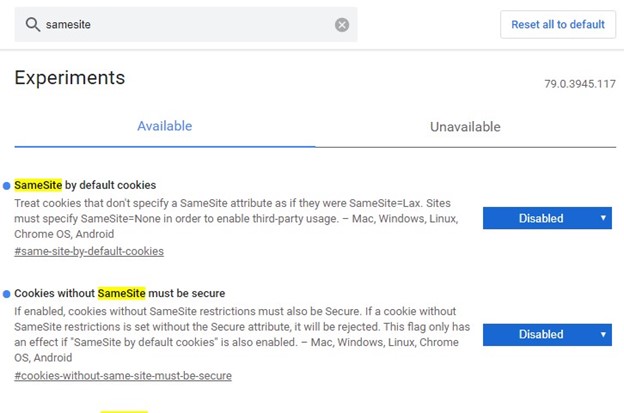Image resolution: width=624 pixels, height=413 pixels.
Task: Open the #same-site-by-default-cookies link
Action: coord(89,251)
